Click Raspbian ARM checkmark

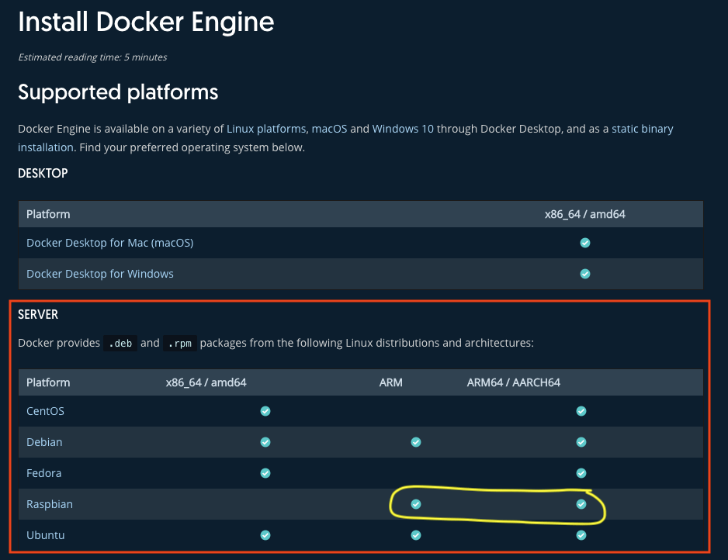pyautogui.click(x=416, y=504)
